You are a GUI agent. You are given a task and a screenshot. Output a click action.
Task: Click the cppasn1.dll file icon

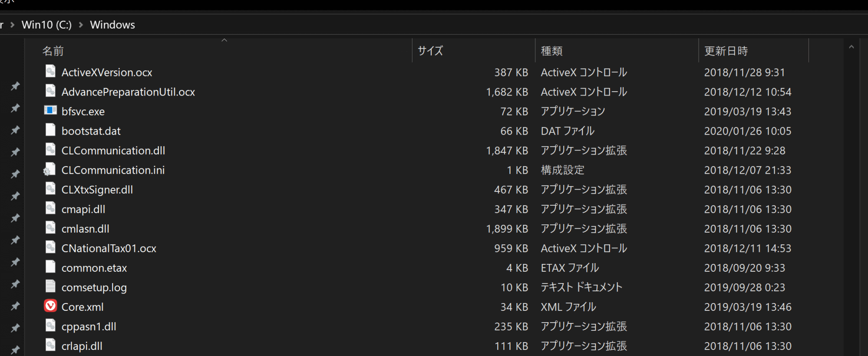click(x=50, y=325)
